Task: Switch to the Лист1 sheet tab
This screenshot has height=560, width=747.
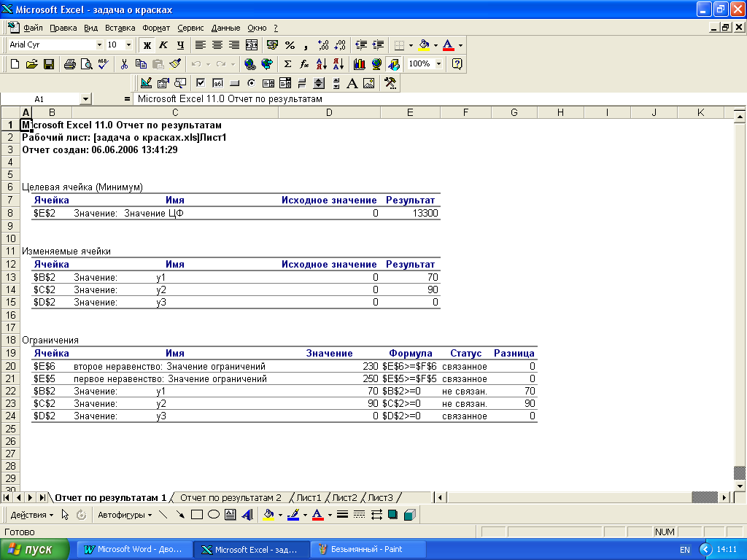Action: (308, 497)
